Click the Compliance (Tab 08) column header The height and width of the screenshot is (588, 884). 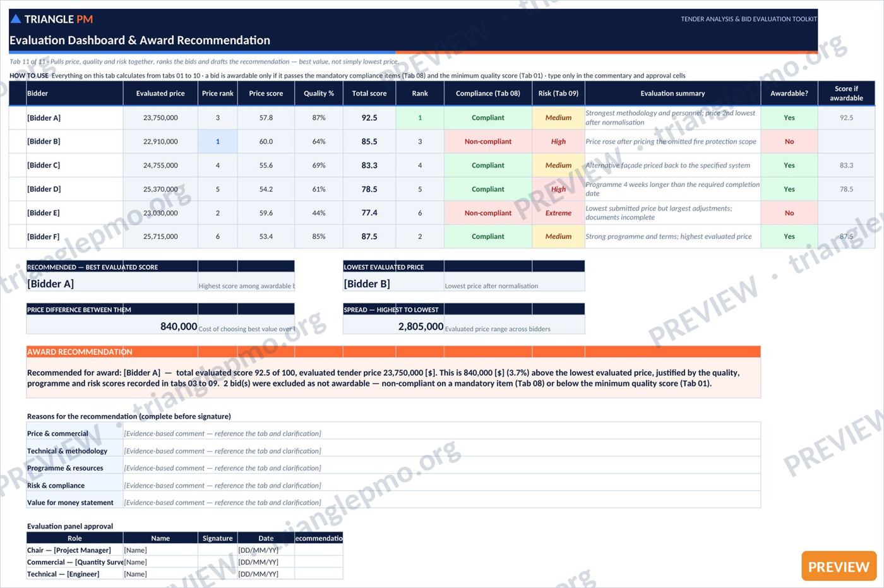coord(488,93)
